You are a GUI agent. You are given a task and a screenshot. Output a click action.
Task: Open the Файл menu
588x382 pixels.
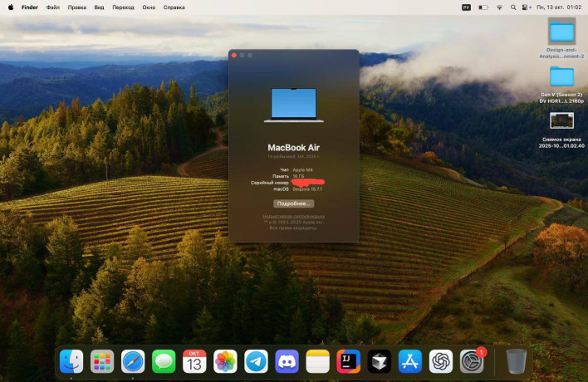[52, 7]
